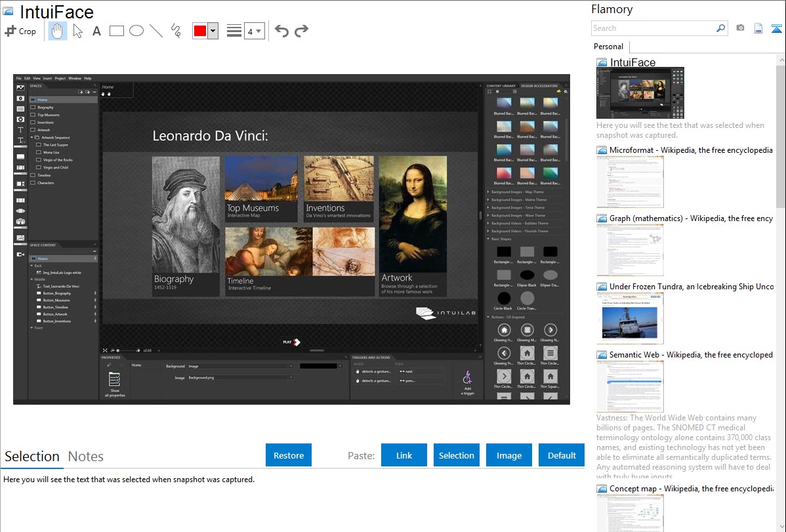786x532 pixels.
Task: Click the document page icon near search
Action: (x=758, y=28)
